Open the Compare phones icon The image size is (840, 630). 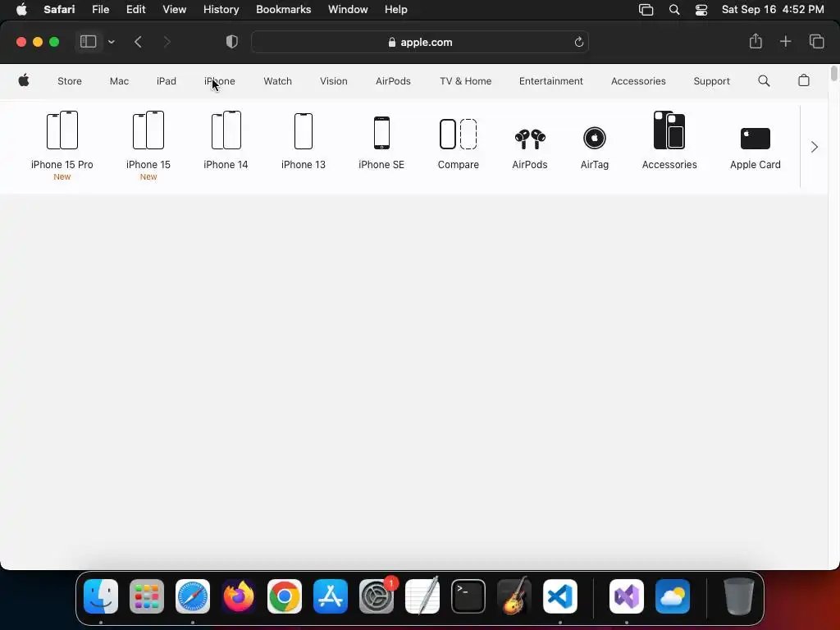[x=458, y=134]
